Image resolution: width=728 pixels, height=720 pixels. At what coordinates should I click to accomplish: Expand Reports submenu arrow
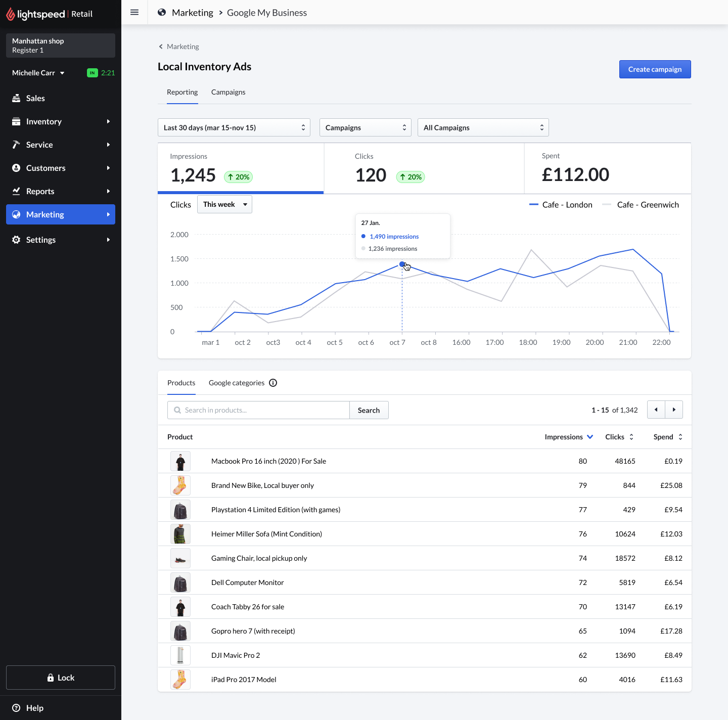108,191
